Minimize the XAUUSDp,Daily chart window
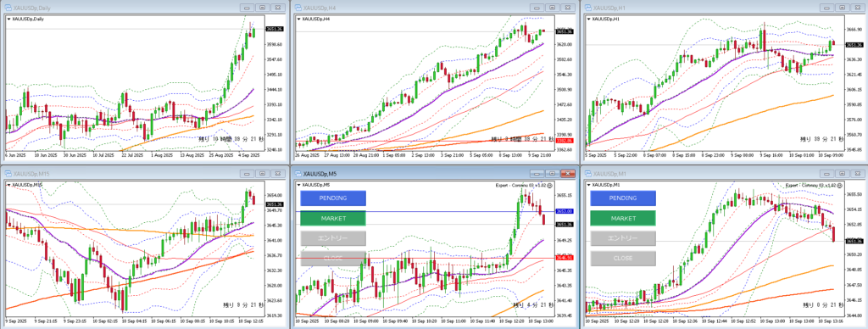The image size is (868, 329). click(x=248, y=8)
